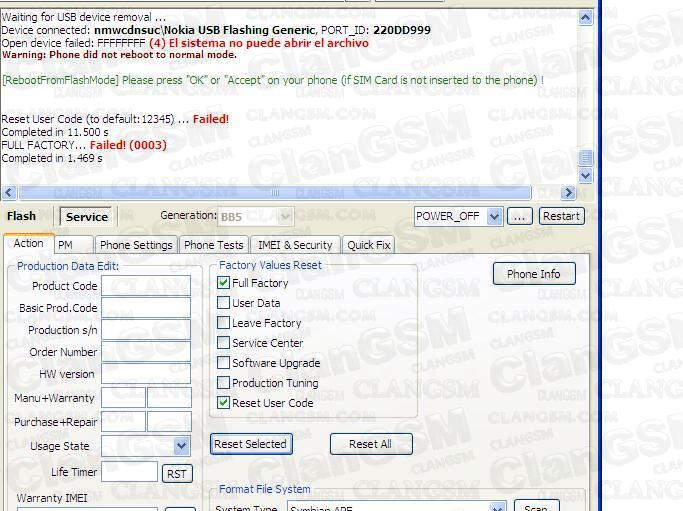
Task: Click the first Manu+Warranty field
Action: pyautogui.click(x=124, y=398)
